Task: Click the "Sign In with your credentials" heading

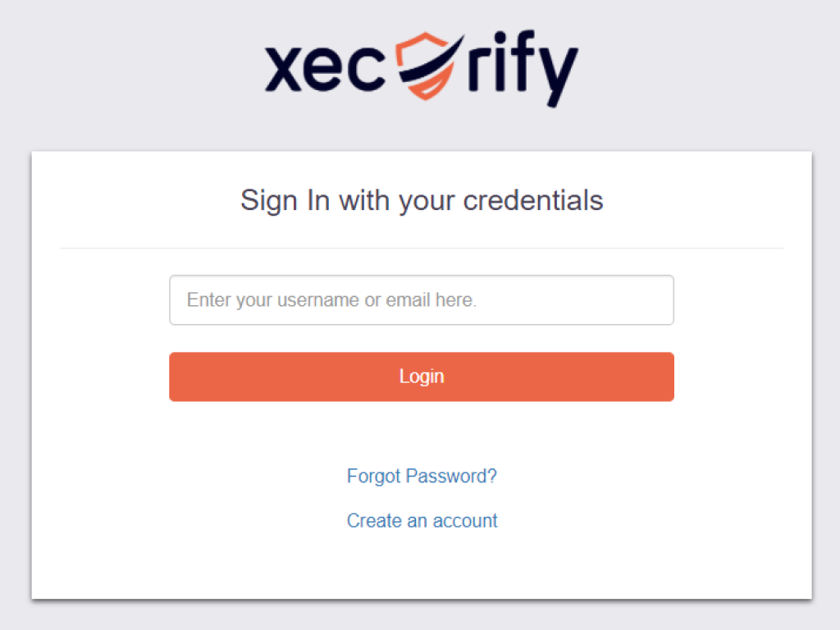Action: click(x=422, y=201)
